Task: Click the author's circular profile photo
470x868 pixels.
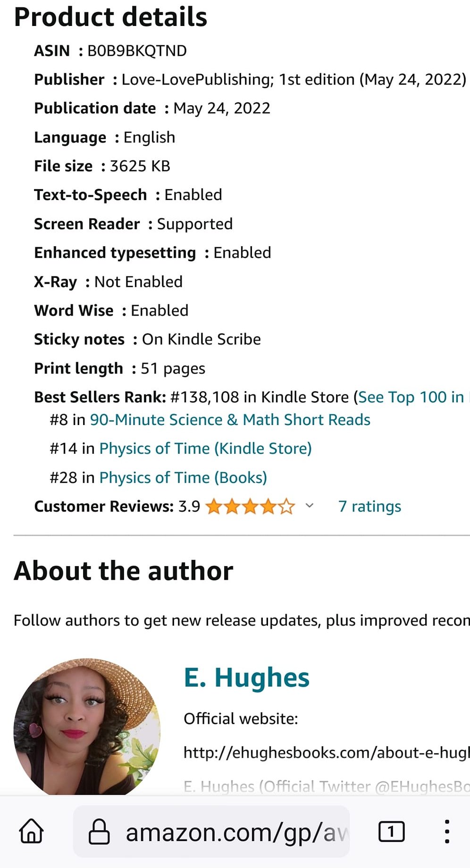Action: [87, 726]
